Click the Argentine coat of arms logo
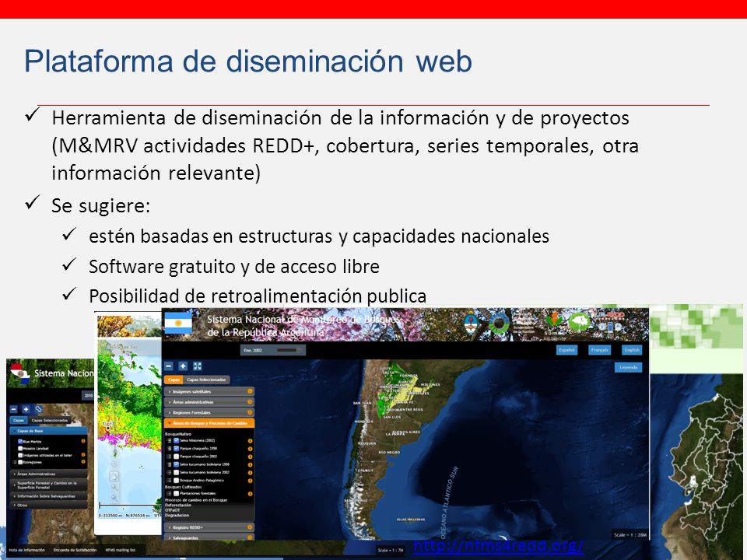 [472, 322]
